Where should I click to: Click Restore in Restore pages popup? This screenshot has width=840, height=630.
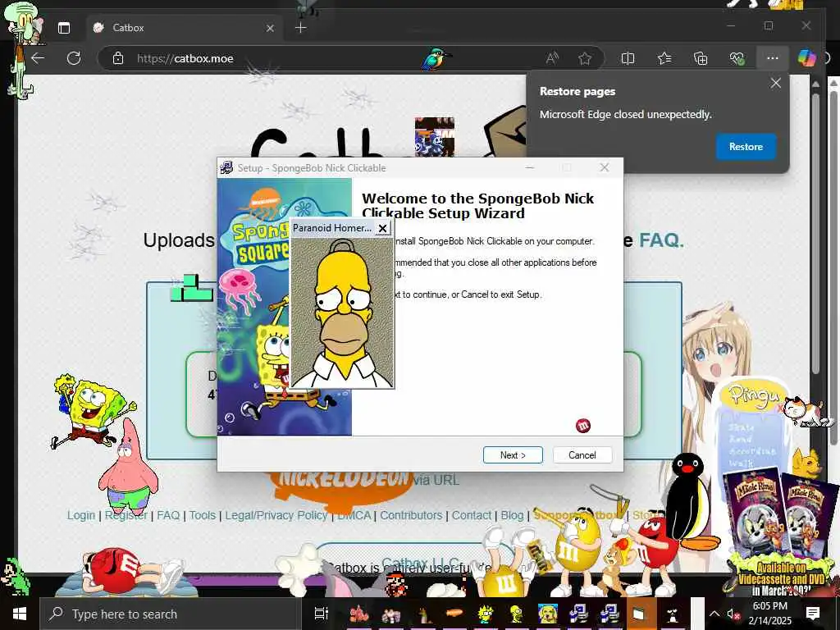[746, 147]
